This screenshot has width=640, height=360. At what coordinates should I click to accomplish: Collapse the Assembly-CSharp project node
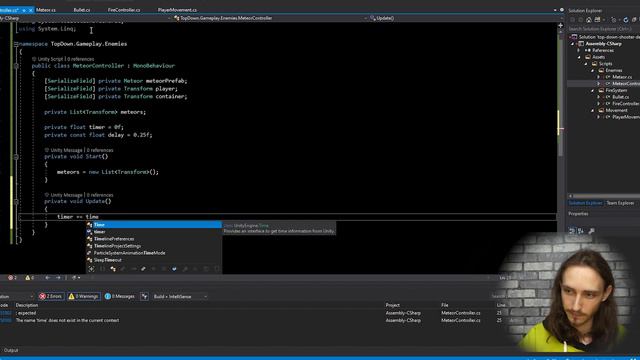click(572, 44)
